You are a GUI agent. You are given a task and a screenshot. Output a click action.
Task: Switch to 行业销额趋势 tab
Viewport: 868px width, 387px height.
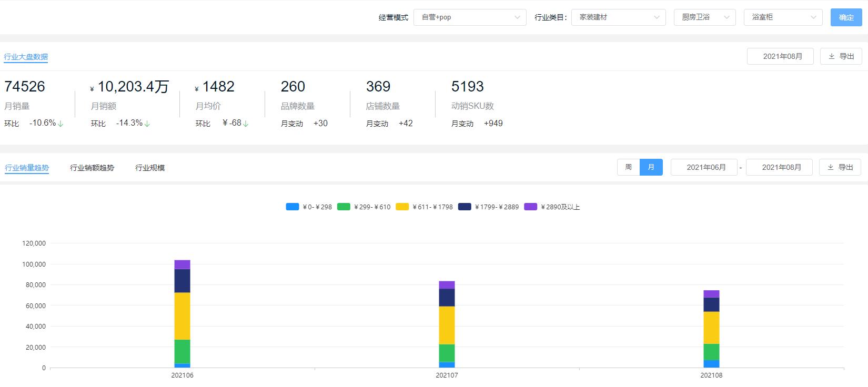tap(92, 168)
